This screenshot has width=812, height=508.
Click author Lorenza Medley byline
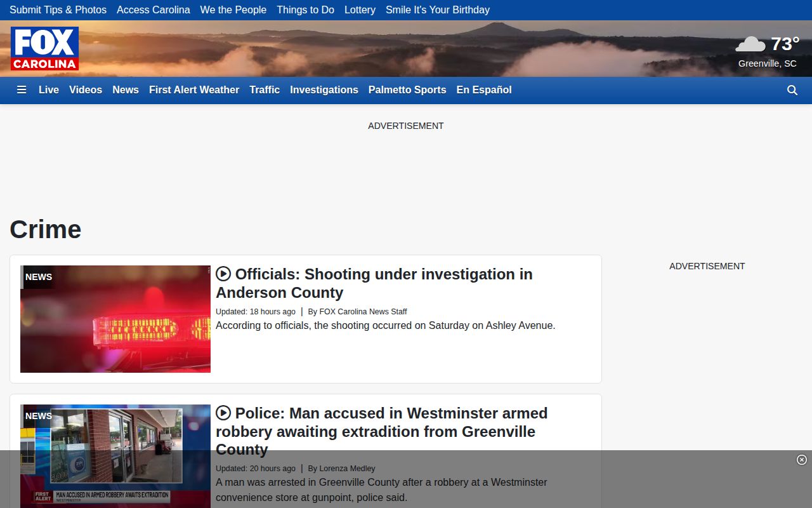347,469
